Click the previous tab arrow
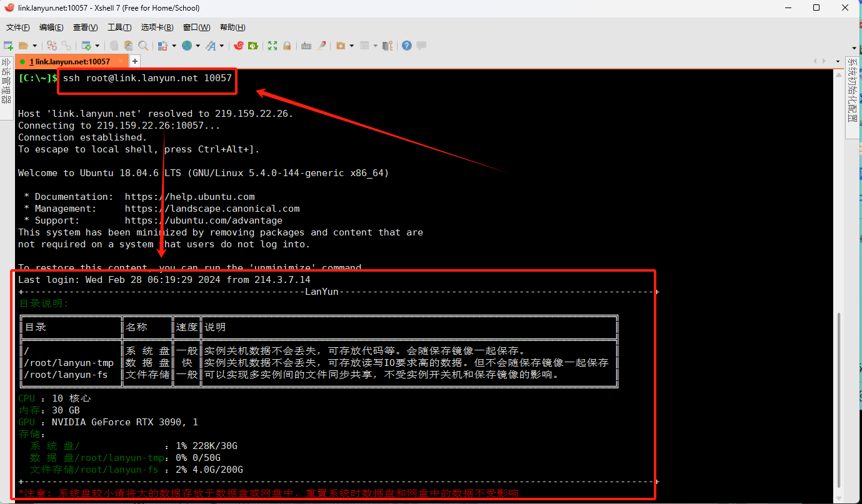Screen dimensions: 862x504 click(815, 61)
